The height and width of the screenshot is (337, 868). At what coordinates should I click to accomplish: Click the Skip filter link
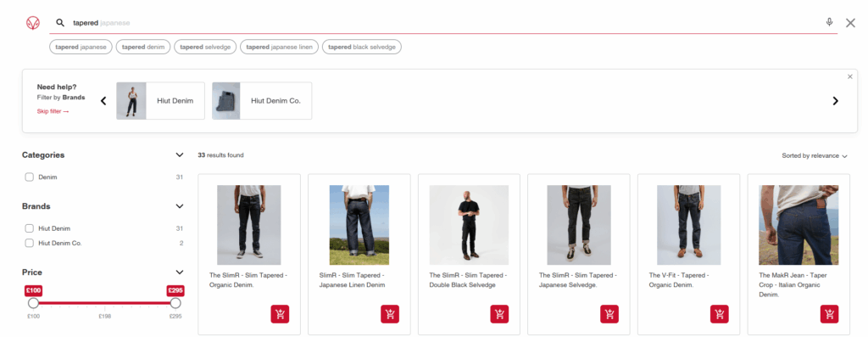pos(53,111)
